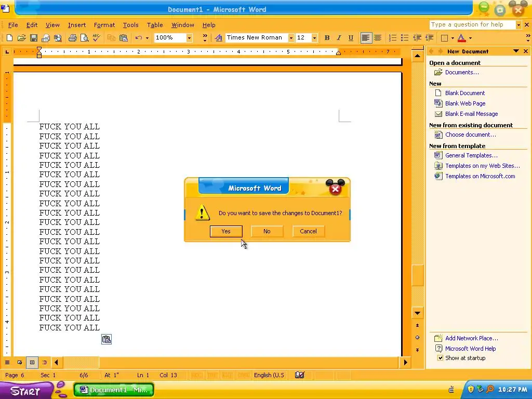This screenshot has width=532, height=399.
Task: Click the Decrease Indent icon
Action: [417, 37]
